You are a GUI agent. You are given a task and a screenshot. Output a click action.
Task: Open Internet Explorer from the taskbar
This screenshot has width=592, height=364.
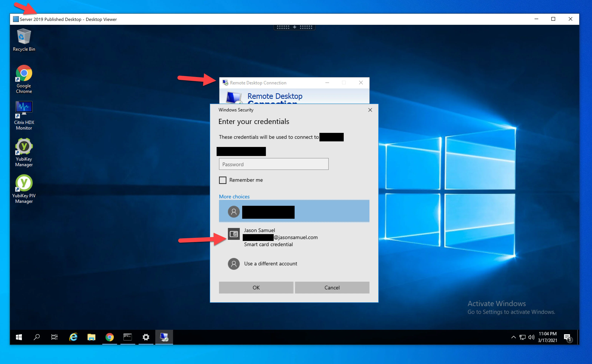pyautogui.click(x=73, y=337)
